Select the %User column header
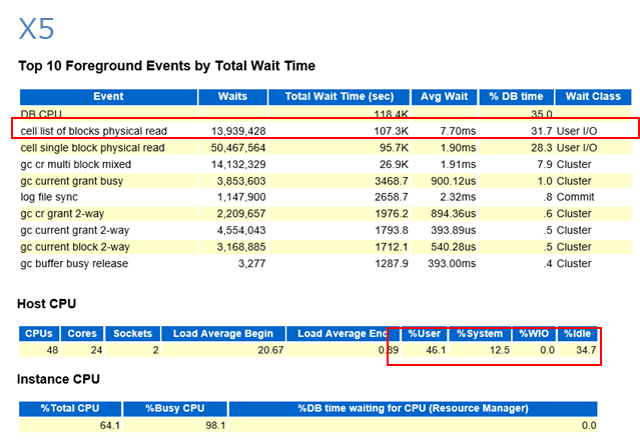 point(425,333)
